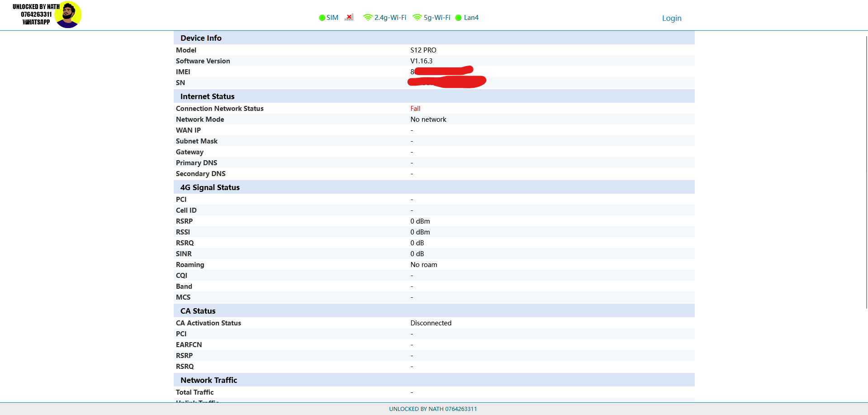The width and height of the screenshot is (868, 415).
Task: Click the model value 'S12 PRO'
Action: click(423, 50)
